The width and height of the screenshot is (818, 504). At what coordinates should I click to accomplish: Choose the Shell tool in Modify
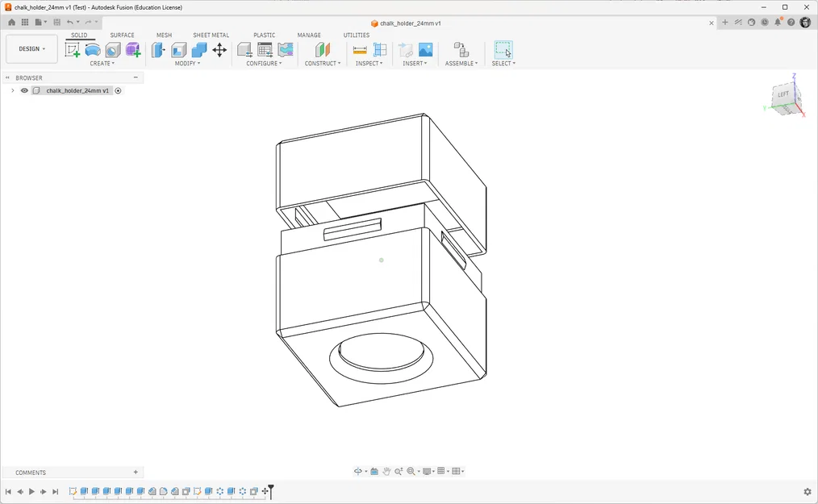[x=178, y=49]
